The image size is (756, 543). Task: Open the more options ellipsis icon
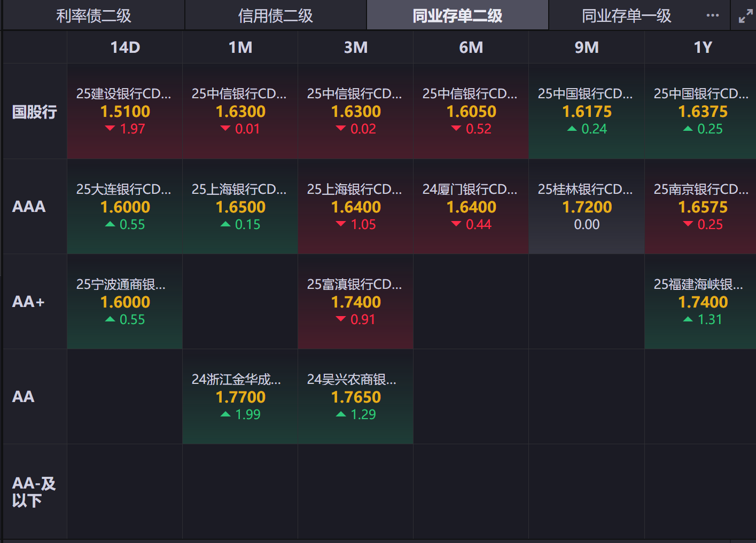[x=712, y=15]
